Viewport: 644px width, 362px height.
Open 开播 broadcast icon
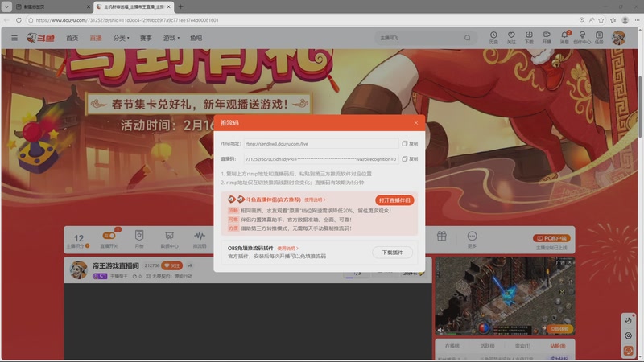point(547,37)
